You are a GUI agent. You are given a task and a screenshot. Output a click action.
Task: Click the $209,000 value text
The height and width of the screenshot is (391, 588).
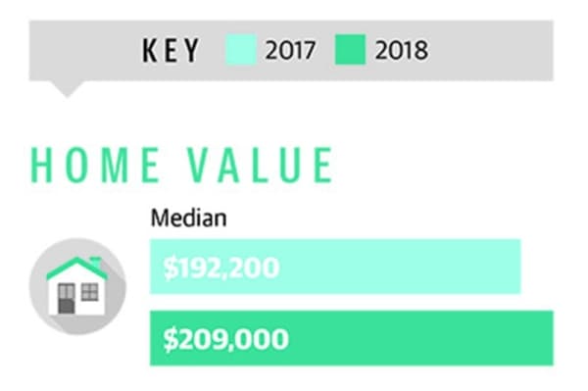[x=226, y=339]
